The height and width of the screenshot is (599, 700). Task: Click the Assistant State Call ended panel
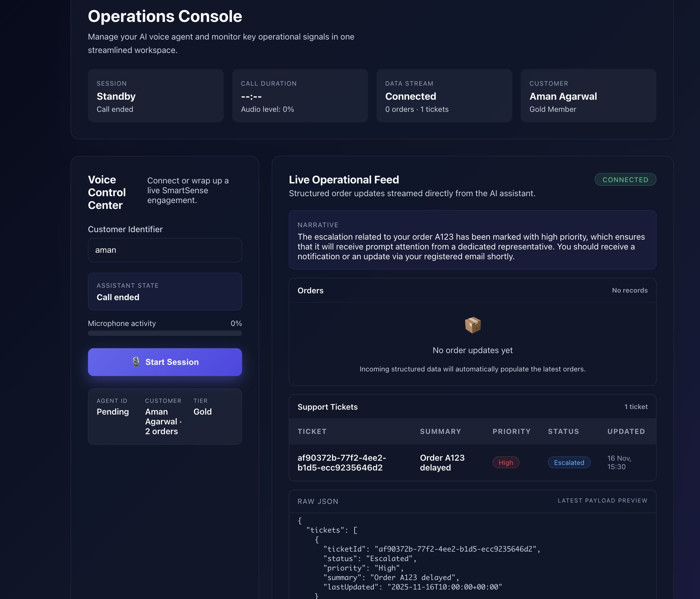tap(165, 292)
